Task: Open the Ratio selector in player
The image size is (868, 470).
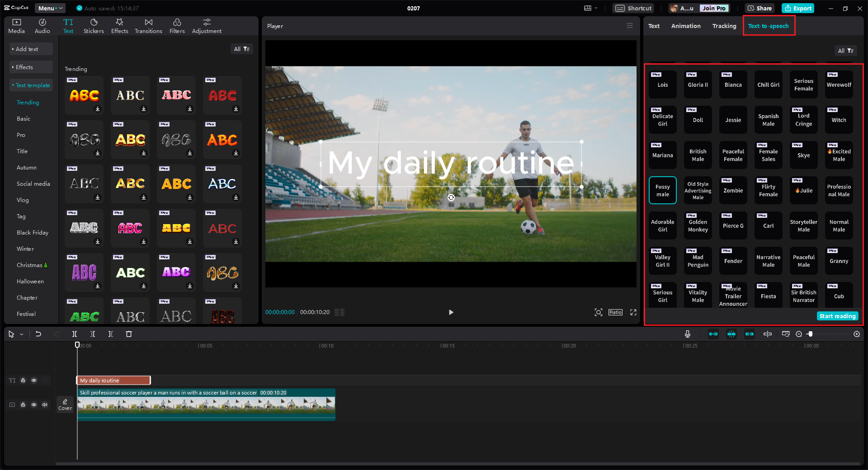Action: [x=615, y=312]
